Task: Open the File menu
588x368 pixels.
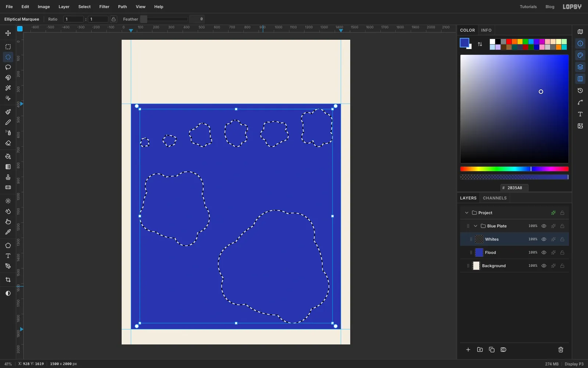Action: tap(9, 7)
